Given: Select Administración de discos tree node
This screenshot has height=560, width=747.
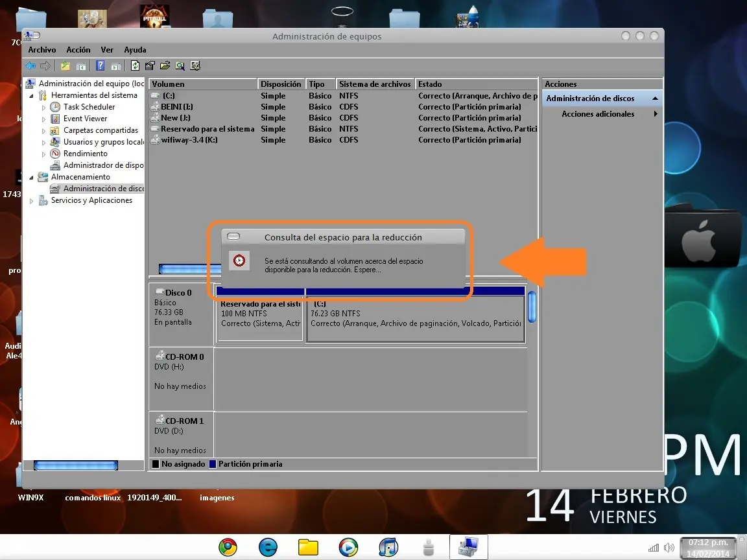Looking at the screenshot, I should point(103,189).
